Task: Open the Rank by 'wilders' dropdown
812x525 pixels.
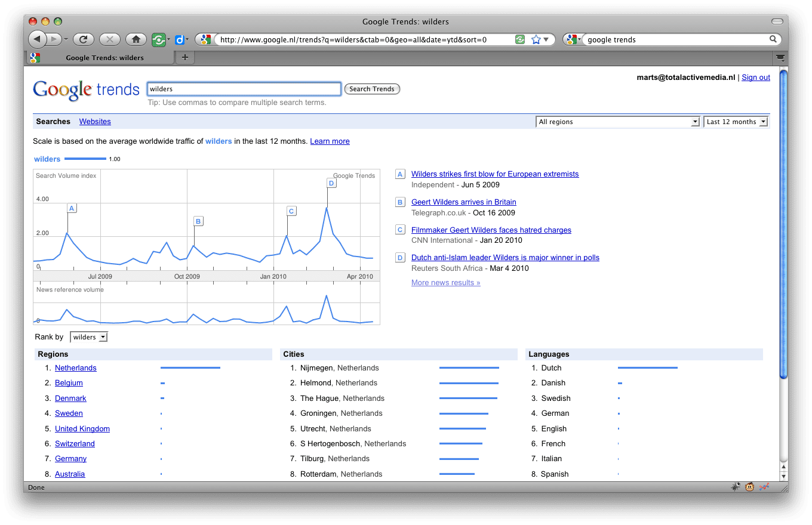Action: [89, 337]
